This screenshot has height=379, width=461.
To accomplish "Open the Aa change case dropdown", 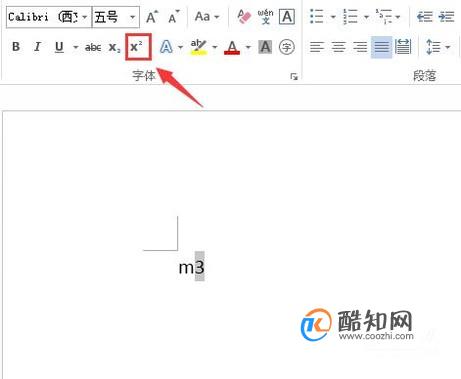I will click(207, 16).
